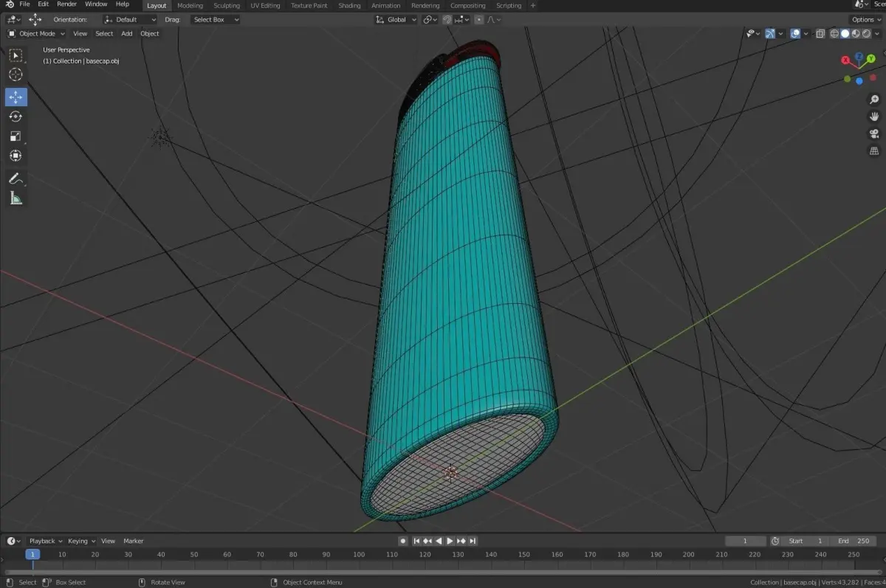The width and height of the screenshot is (886, 588).
Task: Open the Global transform orientation dropdown
Action: 396,20
